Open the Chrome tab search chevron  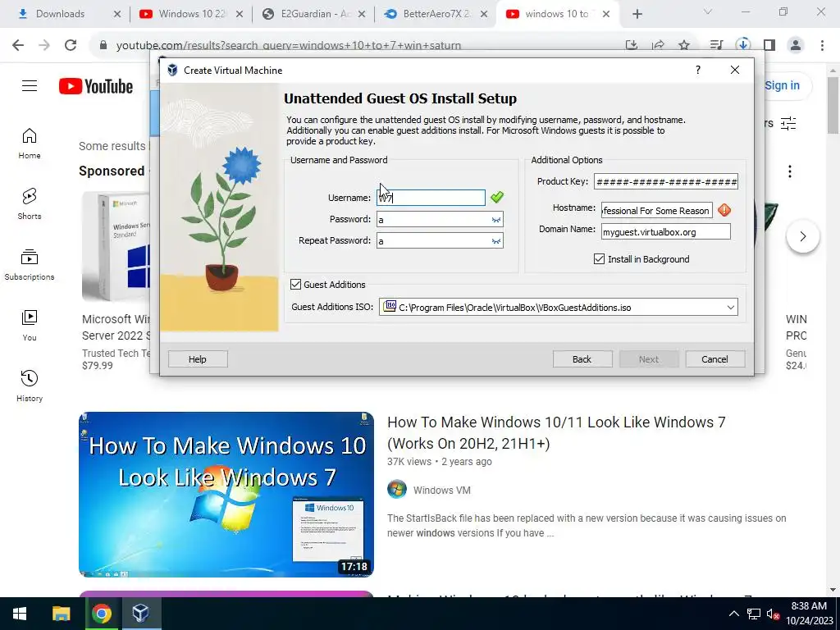708,11
